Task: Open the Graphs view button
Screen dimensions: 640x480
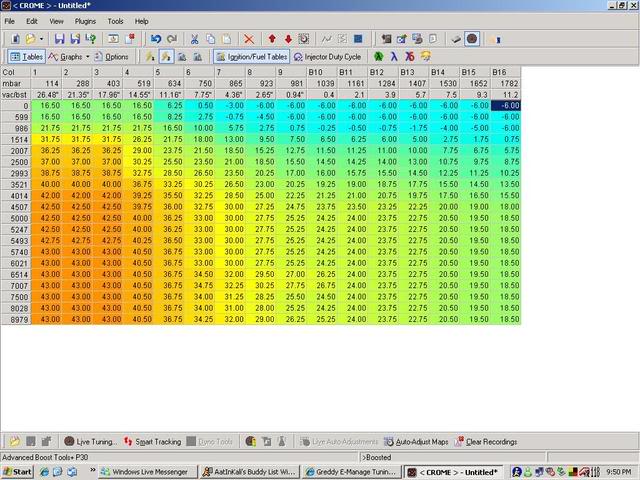Action: 66,57
